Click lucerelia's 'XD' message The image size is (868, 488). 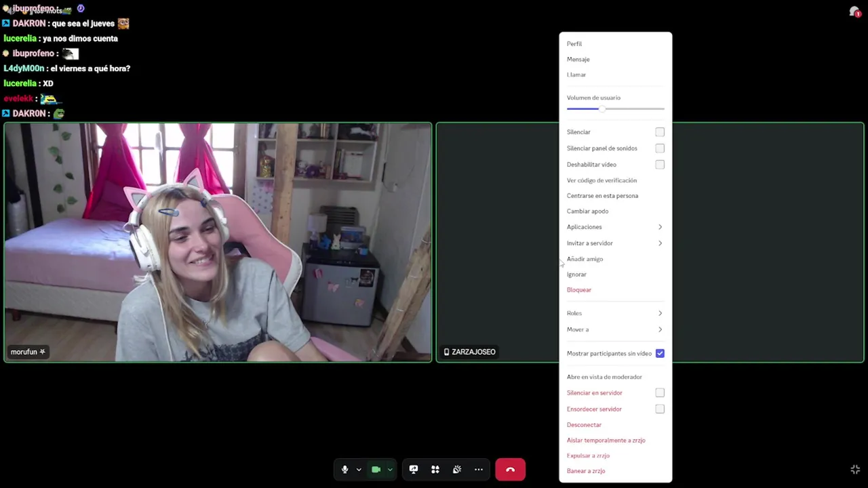point(47,83)
